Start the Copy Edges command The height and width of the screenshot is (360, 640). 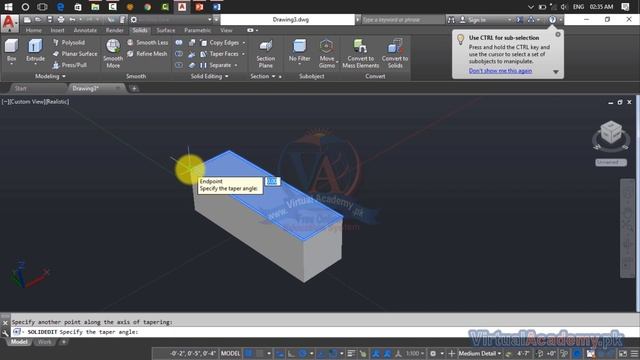coord(220,42)
